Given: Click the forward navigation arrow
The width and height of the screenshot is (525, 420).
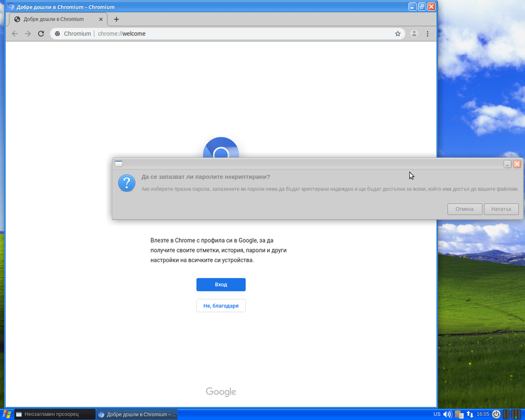Looking at the screenshot, I should pyautogui.click(x=28, y=34).
